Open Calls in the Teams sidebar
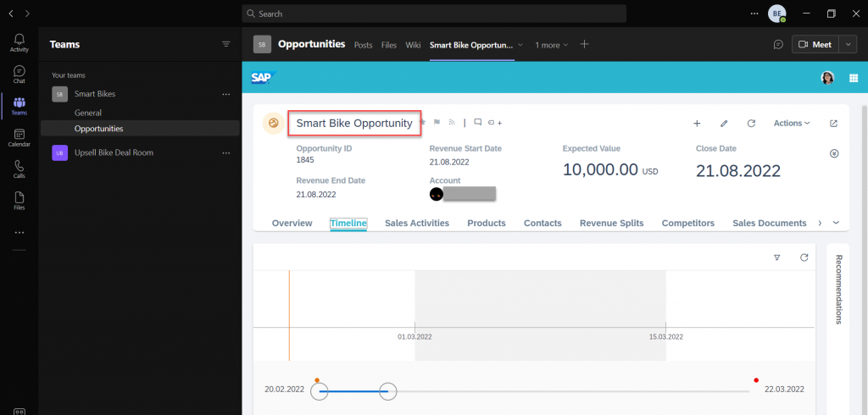Screen dimensions: 868x415 (19, 169)
